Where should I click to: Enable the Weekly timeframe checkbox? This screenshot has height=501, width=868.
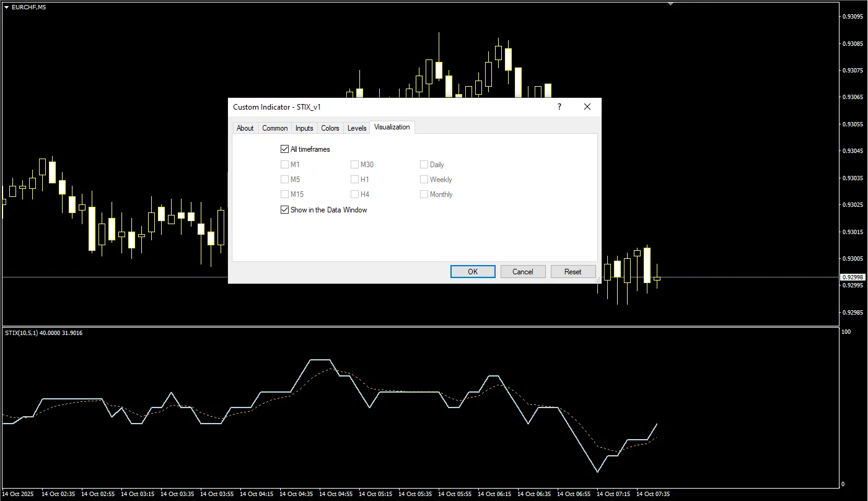(x=424, y=180)
